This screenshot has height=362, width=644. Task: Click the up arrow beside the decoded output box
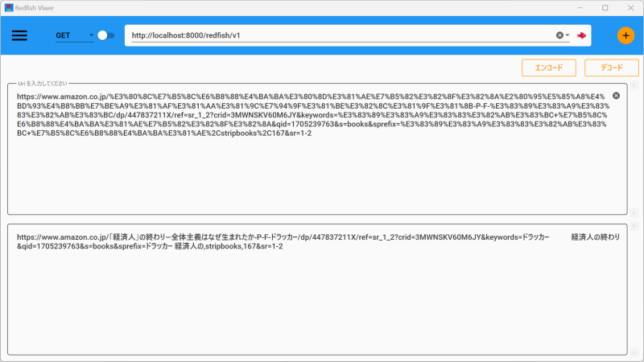coord(634,227)
